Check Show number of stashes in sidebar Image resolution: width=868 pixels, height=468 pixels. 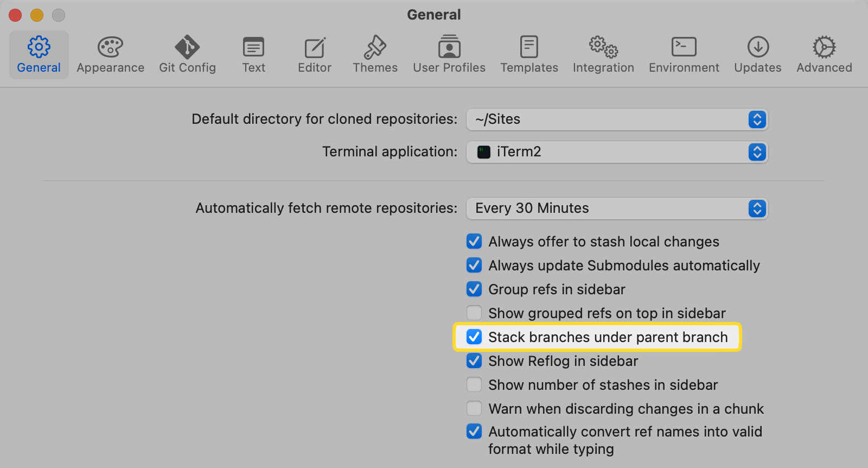pyautogui.click(x=474, y=385)
